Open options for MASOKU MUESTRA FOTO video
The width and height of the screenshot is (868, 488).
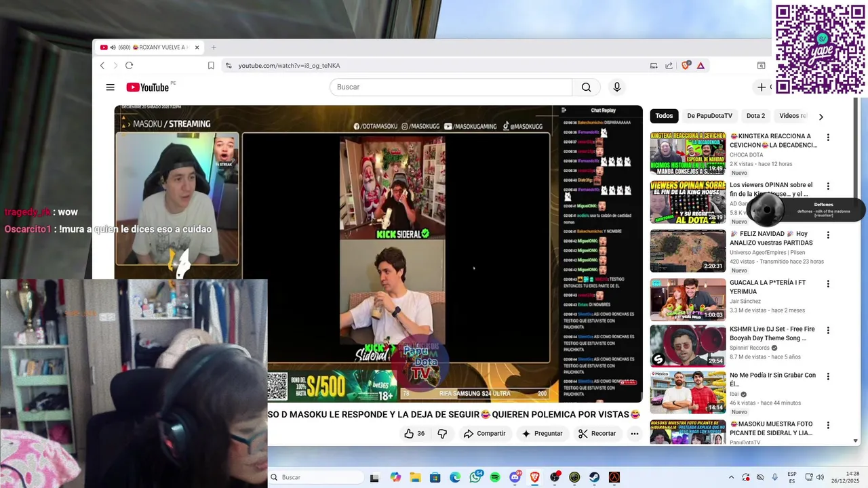[x=827, y=425]
